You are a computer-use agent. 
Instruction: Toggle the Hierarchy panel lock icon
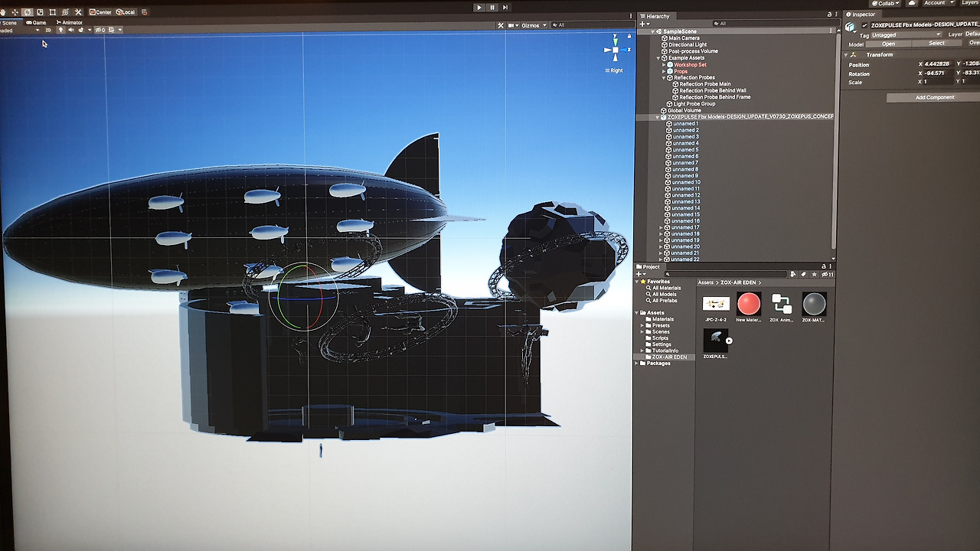pyautogui.click(x=829, y=15)
